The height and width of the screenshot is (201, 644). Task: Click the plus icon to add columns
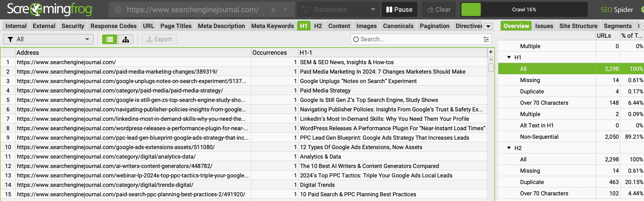pos(490,52)
